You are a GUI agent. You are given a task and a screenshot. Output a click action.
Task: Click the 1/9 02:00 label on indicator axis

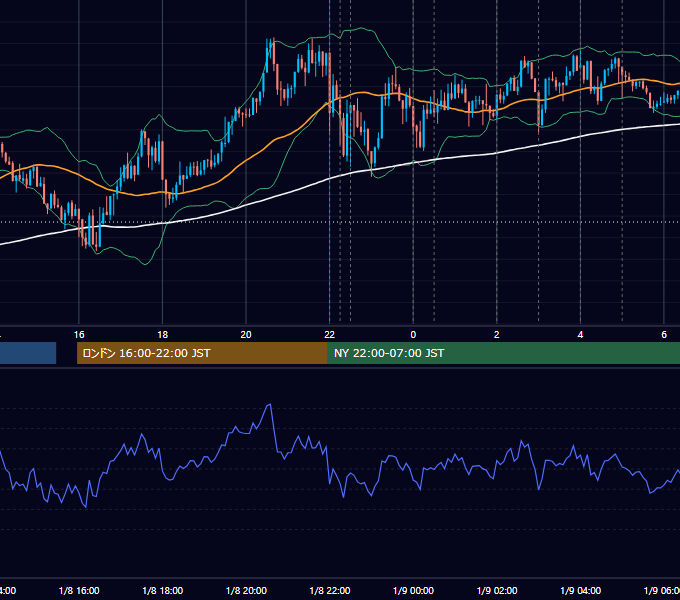[x=497, y=591]
